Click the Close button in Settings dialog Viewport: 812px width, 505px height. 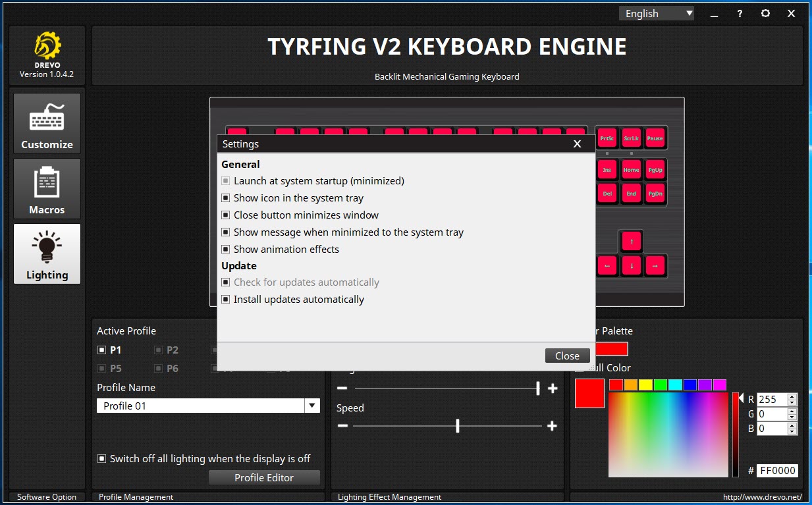pos(567,356)
